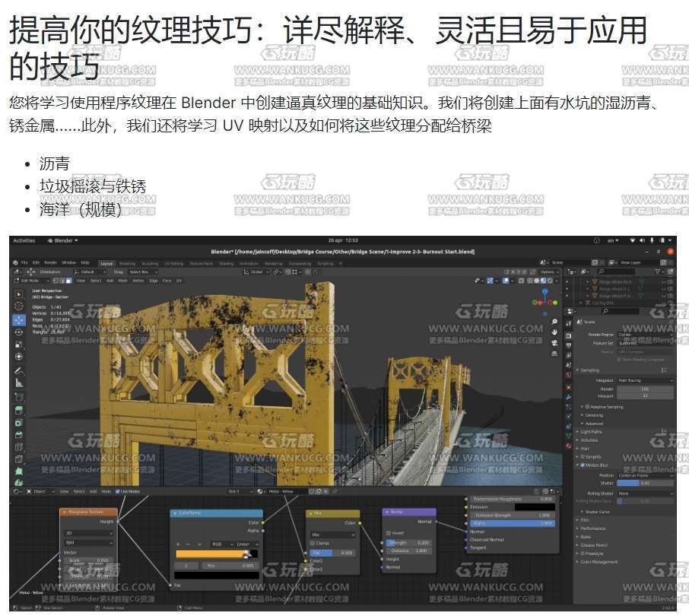Click the ColorRamp gradient bar
The image size is (689, 616).
coord(217,554)
